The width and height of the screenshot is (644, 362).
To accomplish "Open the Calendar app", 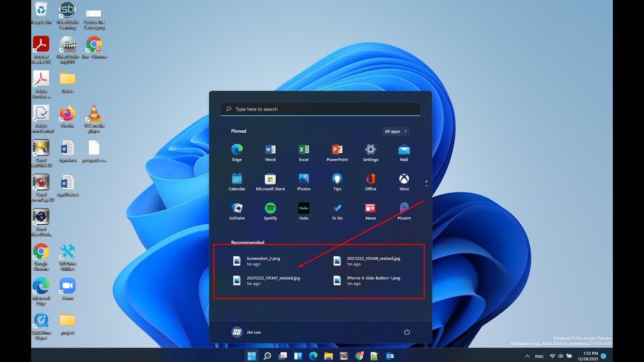I will pyautogui.click(x=237, y=182).
